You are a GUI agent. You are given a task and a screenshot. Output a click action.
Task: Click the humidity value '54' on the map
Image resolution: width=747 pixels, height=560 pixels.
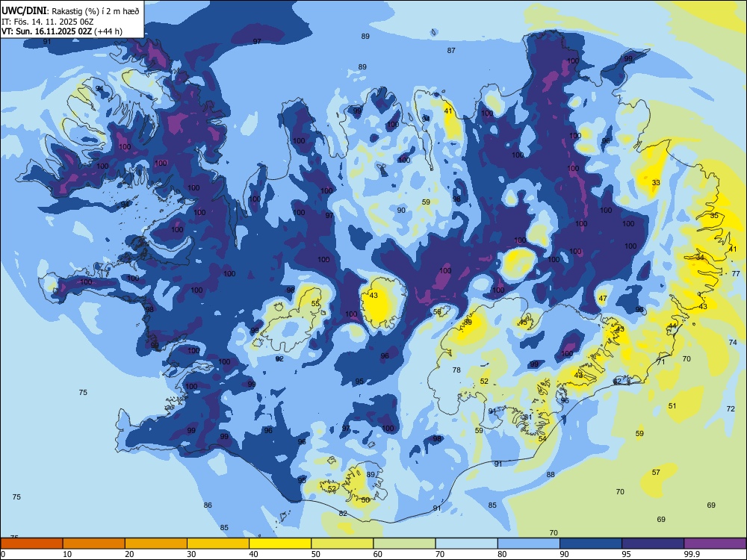[x=542, y=439]
